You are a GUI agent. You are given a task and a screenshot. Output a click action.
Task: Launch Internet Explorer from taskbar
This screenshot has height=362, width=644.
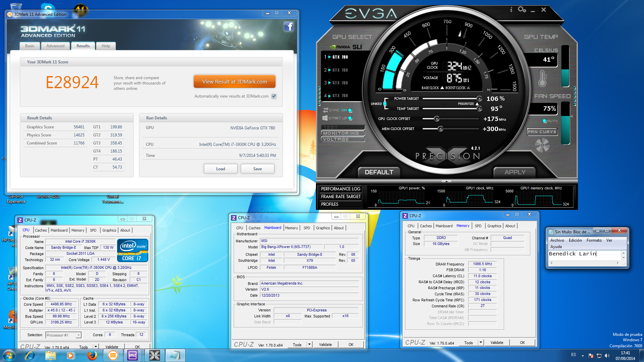30,355
